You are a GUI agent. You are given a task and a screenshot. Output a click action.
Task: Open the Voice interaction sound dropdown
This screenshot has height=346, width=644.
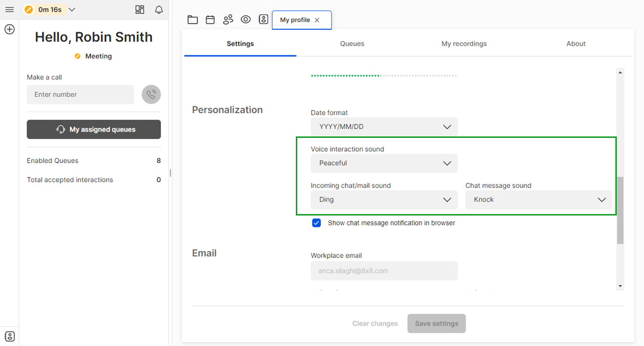point(384,163)
